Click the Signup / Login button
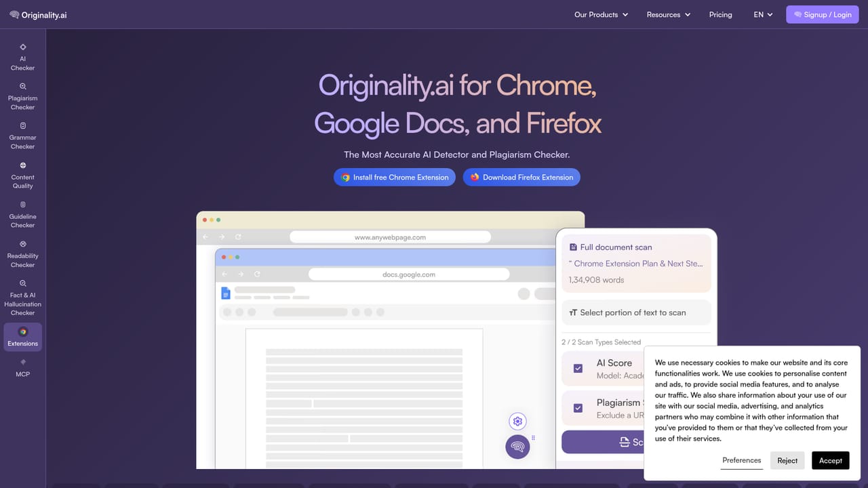Screen dimensions: 868x488 823,14
